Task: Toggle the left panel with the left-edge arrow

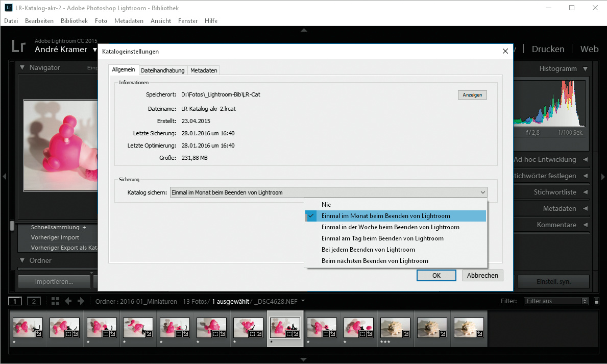Action: click(4, 177)
